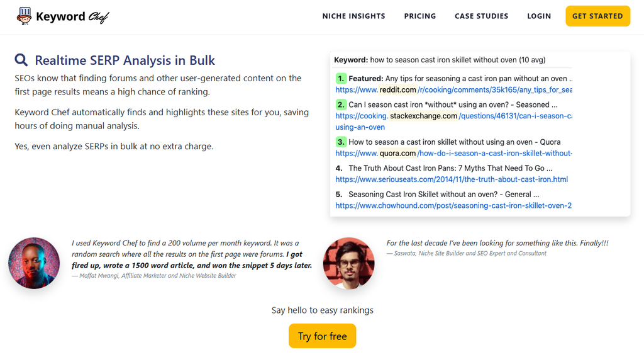644x357 pixels.
Task: Open the cooking.stackexchange.com result link
Action: (x=454, y=122)
